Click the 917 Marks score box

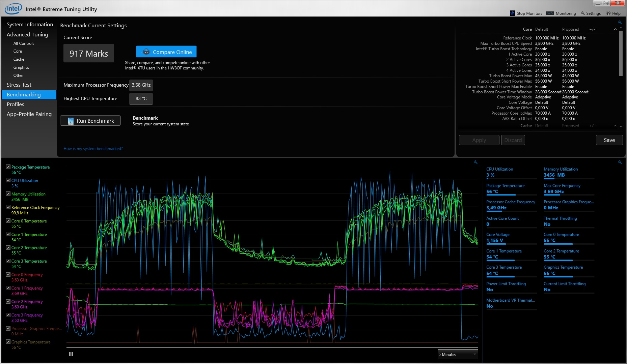(x=89, y=53)
